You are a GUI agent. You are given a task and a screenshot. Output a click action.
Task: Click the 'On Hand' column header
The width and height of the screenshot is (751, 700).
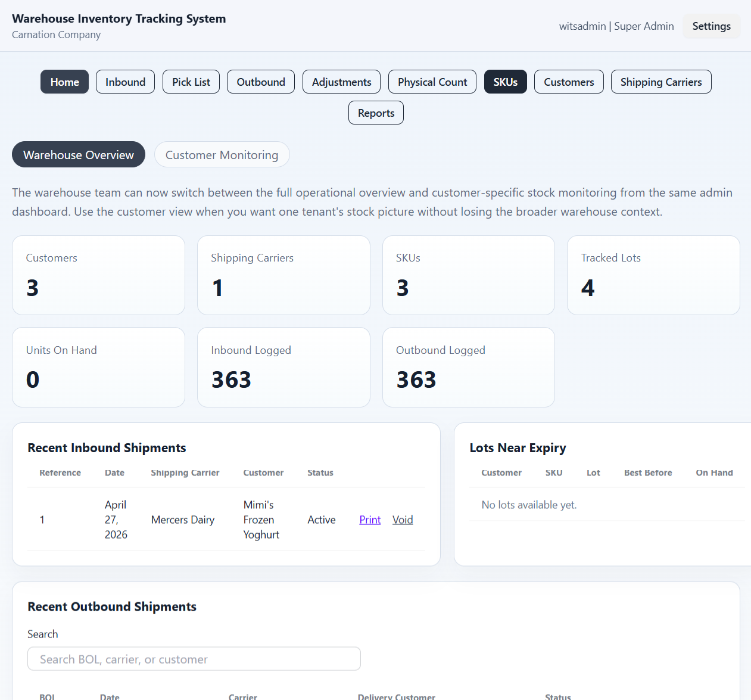click(714, 472)
